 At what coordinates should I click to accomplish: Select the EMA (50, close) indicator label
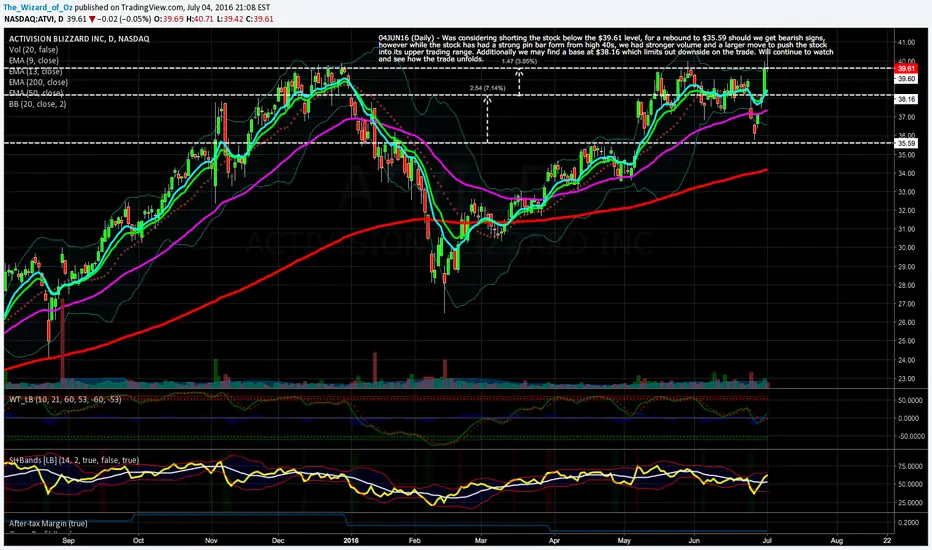36,93
